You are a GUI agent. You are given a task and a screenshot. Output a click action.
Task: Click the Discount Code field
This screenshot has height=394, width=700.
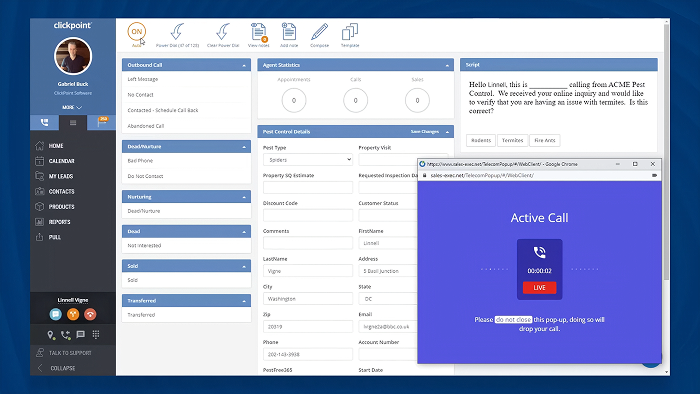[308, 215]
